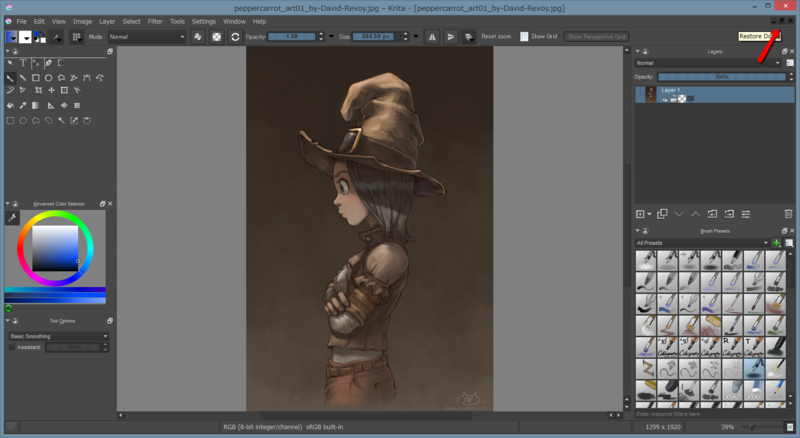Choose the Ellipse shape tool
This screenshot has height=438, width=800.
tap(49, 77)
